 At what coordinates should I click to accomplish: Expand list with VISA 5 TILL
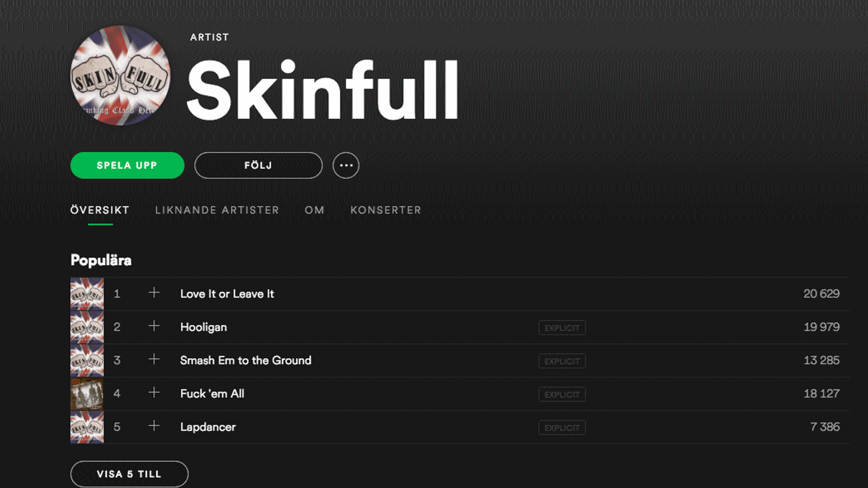tap(129, 474)
